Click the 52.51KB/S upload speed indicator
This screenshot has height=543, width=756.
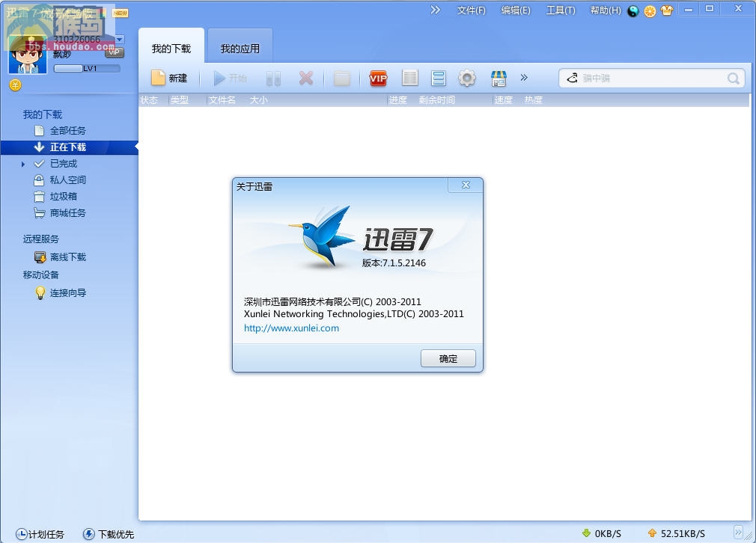click(x=676, y=533)
